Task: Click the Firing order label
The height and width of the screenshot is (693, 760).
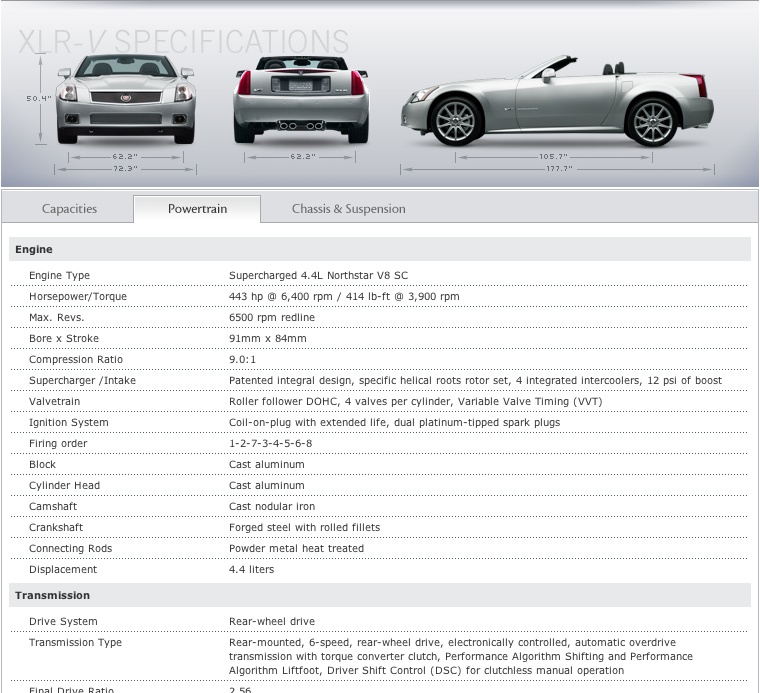Action: pos(58,443)
